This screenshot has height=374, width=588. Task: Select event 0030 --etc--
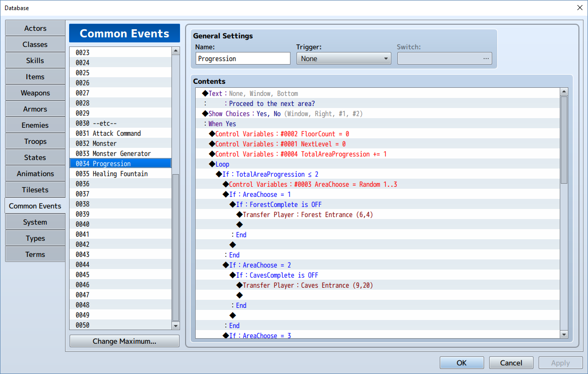121,123
